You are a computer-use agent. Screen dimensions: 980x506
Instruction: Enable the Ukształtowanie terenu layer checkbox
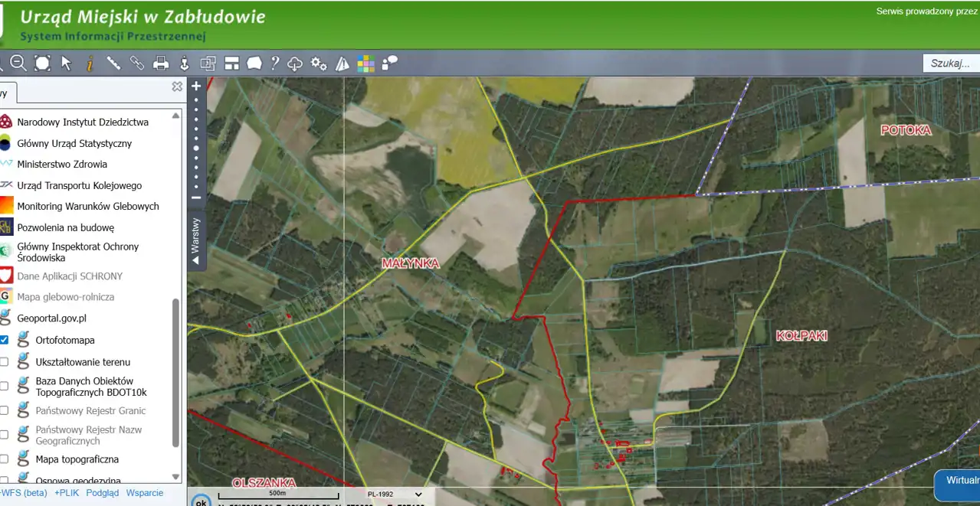pos(5,362)
